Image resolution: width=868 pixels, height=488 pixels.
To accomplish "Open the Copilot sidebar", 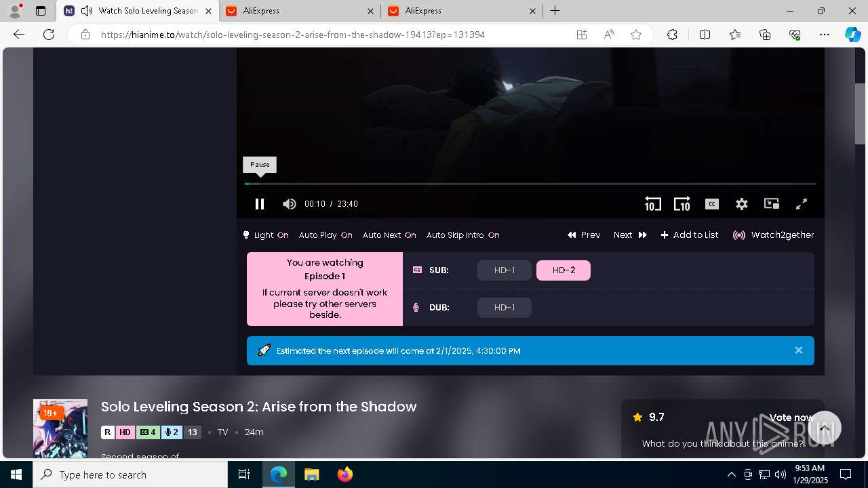I will (852, 35).
